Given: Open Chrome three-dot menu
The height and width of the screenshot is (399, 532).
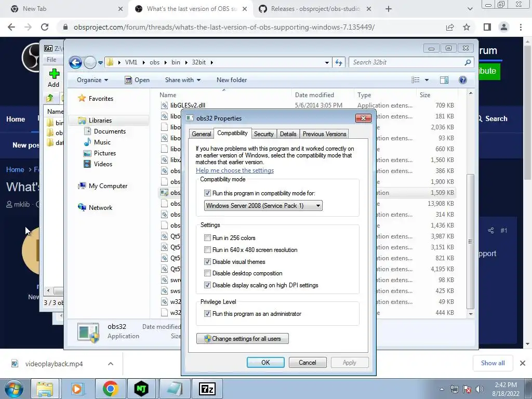Looking at the screenshot, I should point(521,27).
